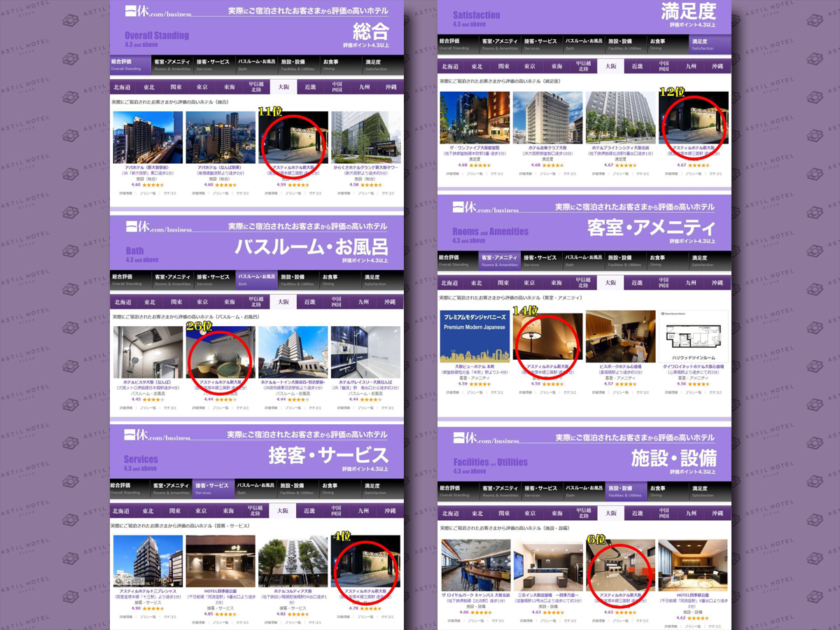Open バスルーム・お風呂 tab in the Satisfaction panel

(x=584, y=44)
